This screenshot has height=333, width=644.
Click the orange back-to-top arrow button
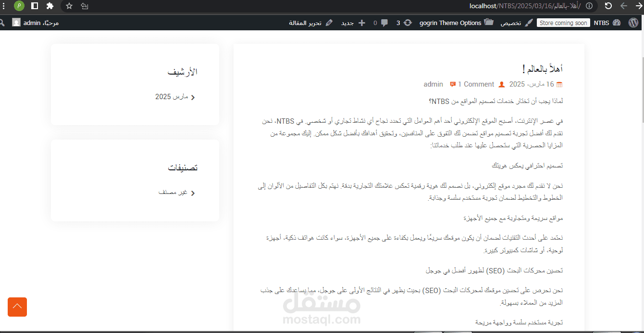(17, 307)
